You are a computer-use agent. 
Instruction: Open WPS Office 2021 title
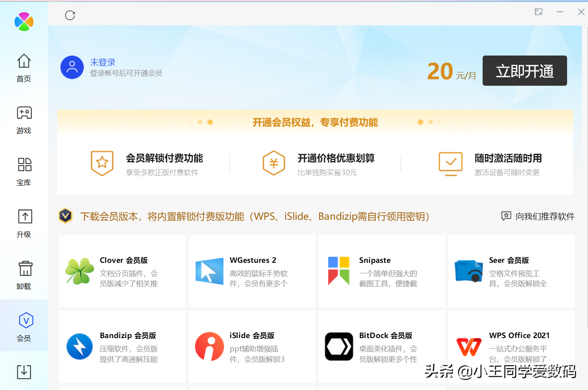click(x=519, y=336)
